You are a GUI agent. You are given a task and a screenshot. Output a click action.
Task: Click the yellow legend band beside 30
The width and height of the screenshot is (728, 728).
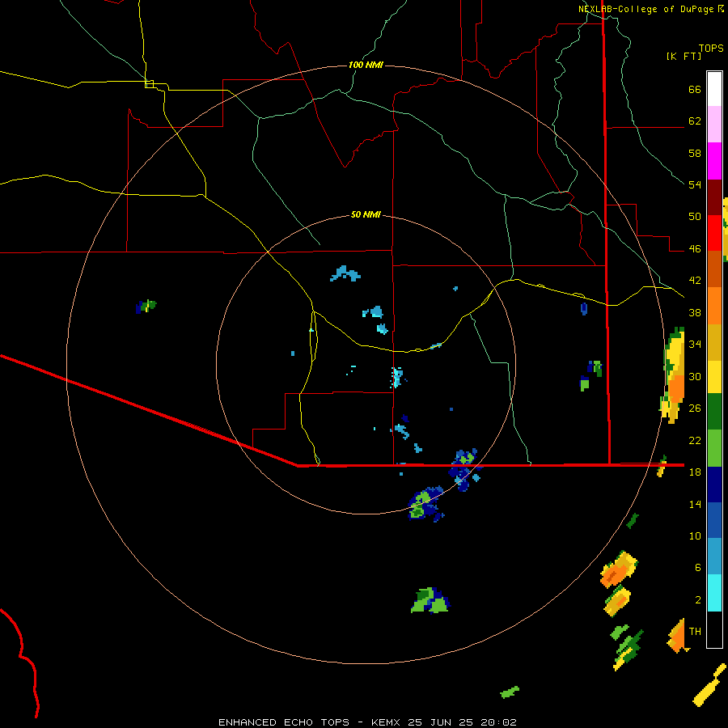tap(714, 376)
